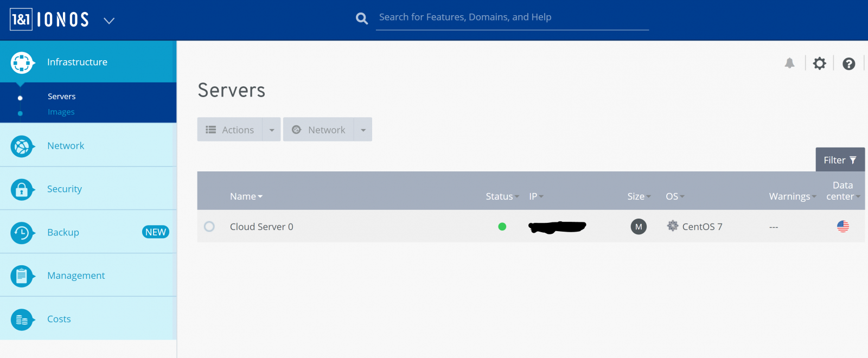The image size is (868, 358).
Task: Click the Security padlock icon
Action: [x=22, y=189]
